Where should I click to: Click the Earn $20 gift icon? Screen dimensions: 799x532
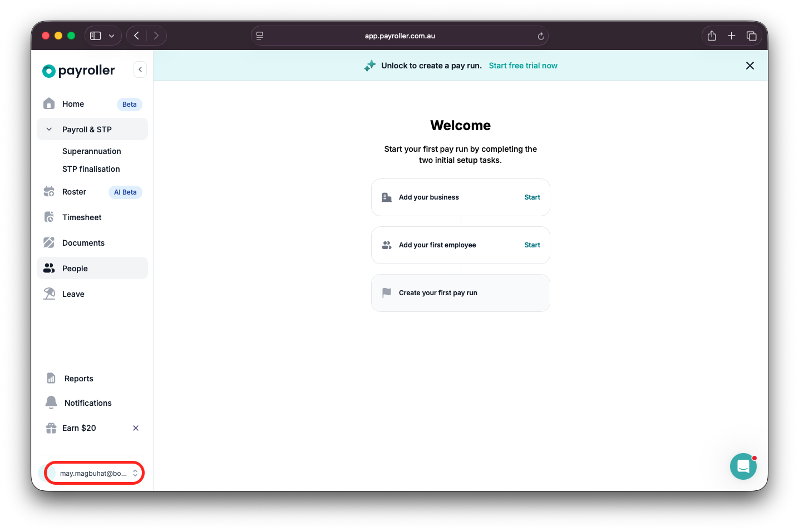[x=51, y=428]
